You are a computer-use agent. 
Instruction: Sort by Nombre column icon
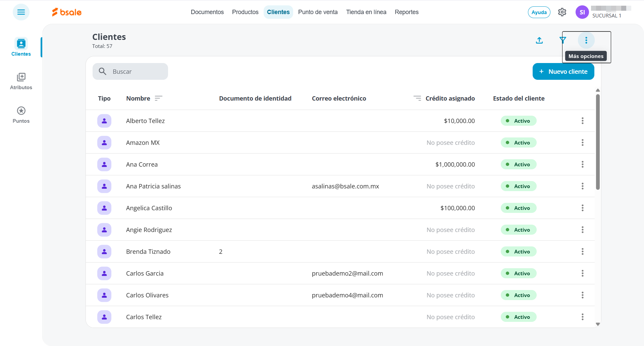coord(159,98)
